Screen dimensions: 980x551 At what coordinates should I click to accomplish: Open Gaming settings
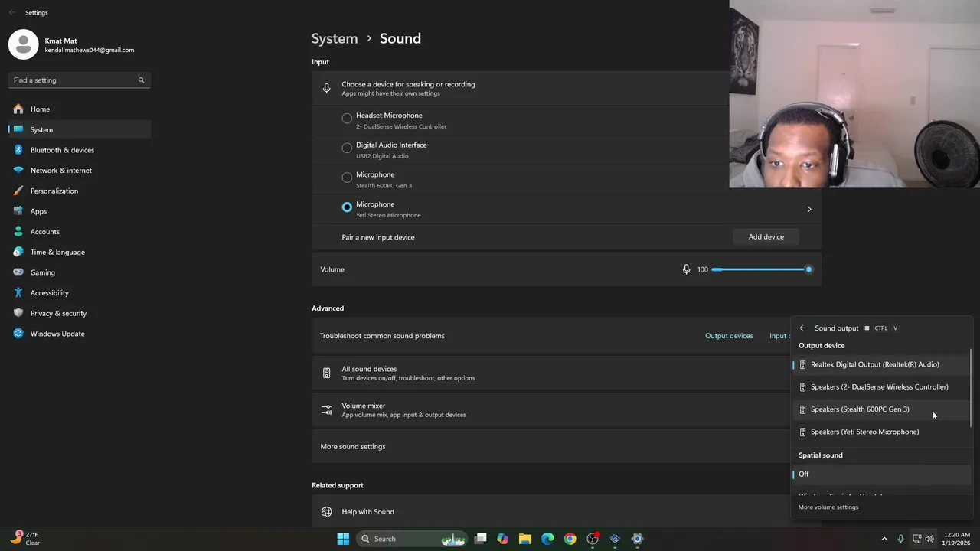point(80,272)
